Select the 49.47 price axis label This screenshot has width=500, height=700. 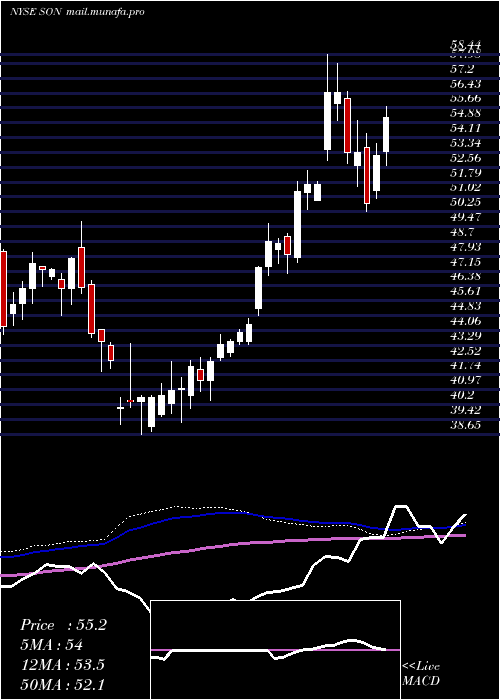click(466, 217)
